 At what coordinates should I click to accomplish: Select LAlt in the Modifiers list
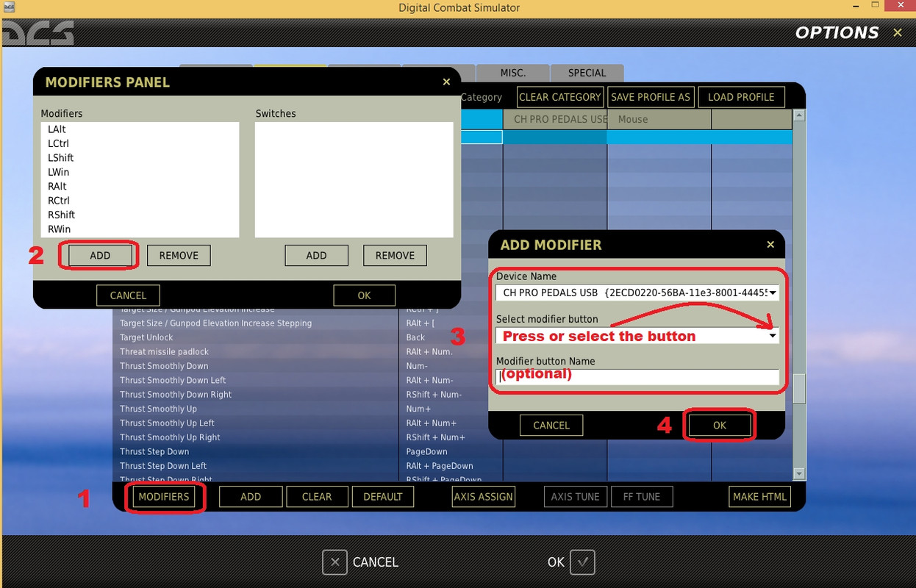coord(140,129)
